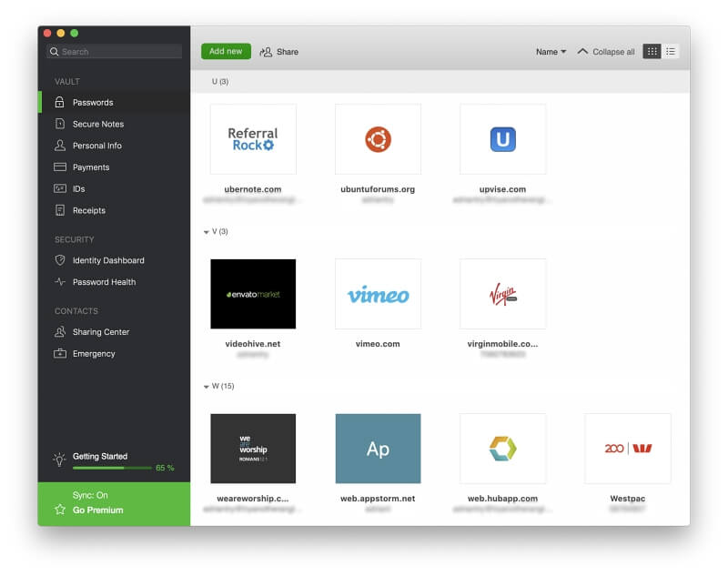728x576 pixels.
Task: Click the IDs card icon
Action: point(59,188)
